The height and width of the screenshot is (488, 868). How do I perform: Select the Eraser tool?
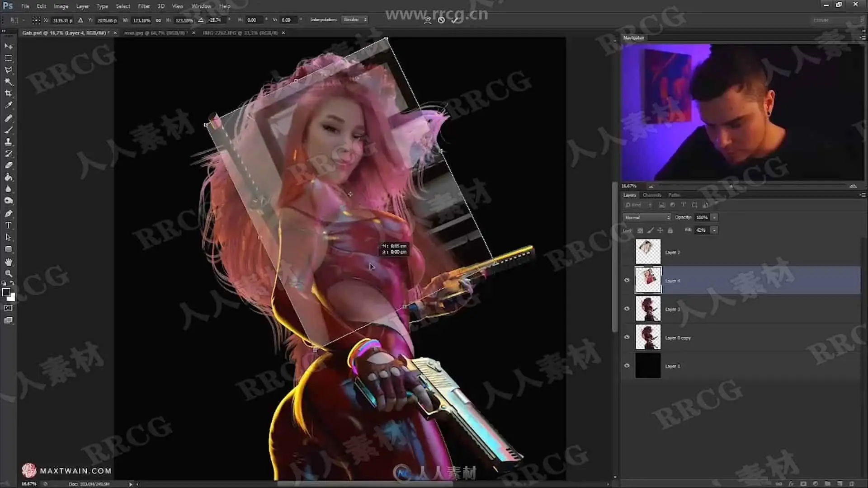point(8,165)
